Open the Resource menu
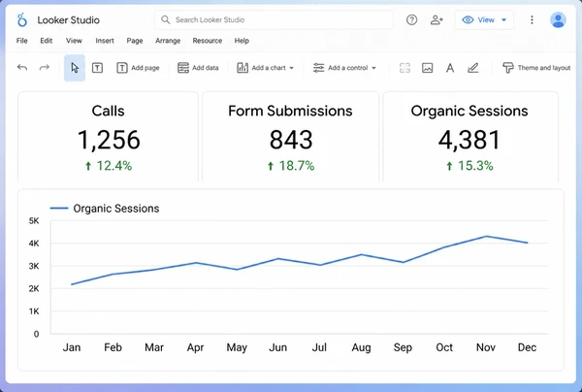Screen dimensions: 582x392 pyautogui.click(x=208, y=41)
